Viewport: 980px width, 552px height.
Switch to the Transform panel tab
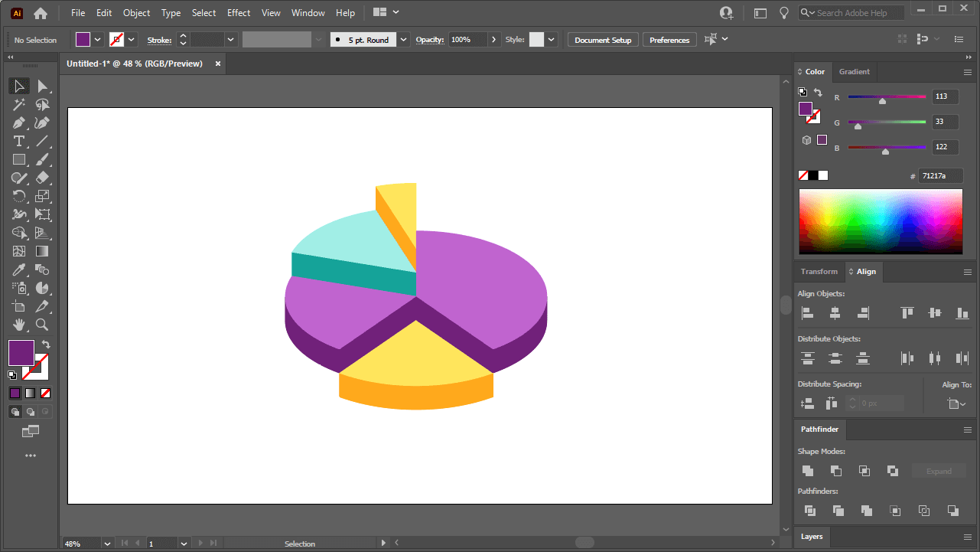[819, 272]
